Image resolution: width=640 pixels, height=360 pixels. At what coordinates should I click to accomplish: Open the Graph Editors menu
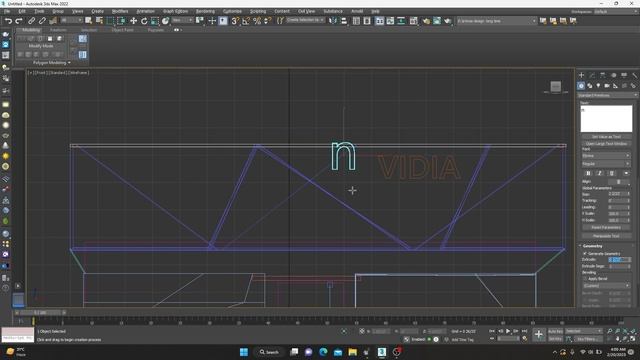click(x=176, y=11)
